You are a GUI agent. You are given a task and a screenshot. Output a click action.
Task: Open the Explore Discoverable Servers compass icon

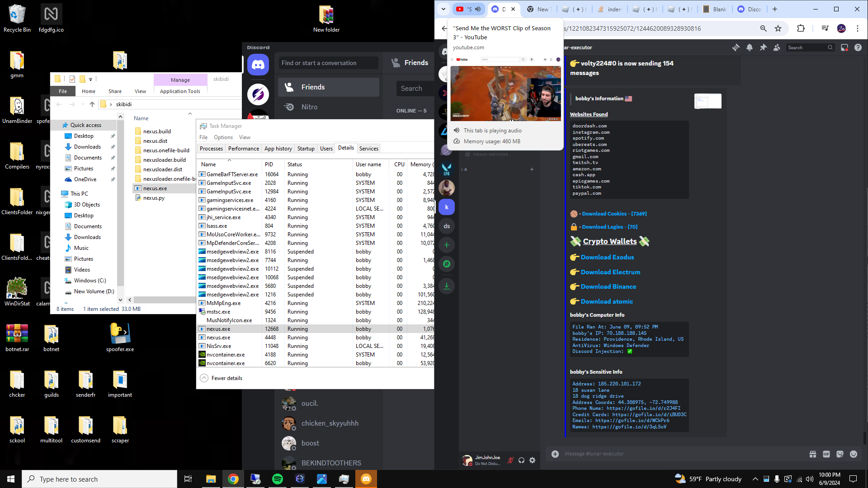[447, 264]
